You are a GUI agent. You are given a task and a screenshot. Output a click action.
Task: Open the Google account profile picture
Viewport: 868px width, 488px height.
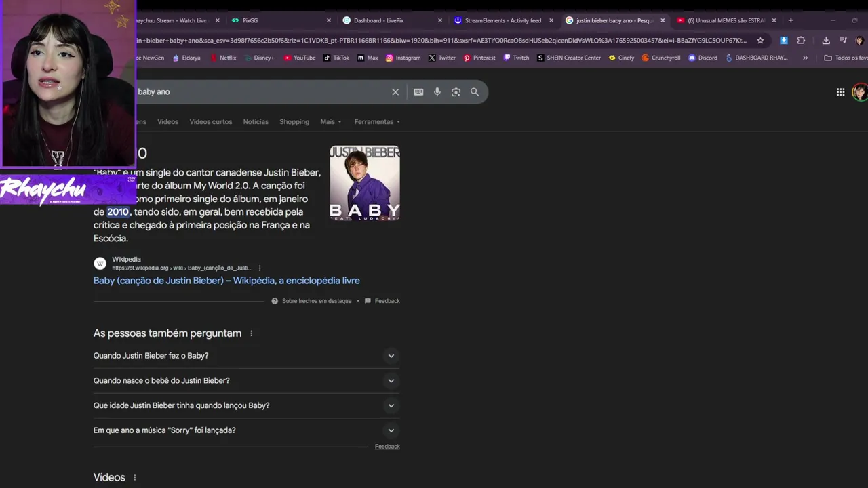(860, 92)
